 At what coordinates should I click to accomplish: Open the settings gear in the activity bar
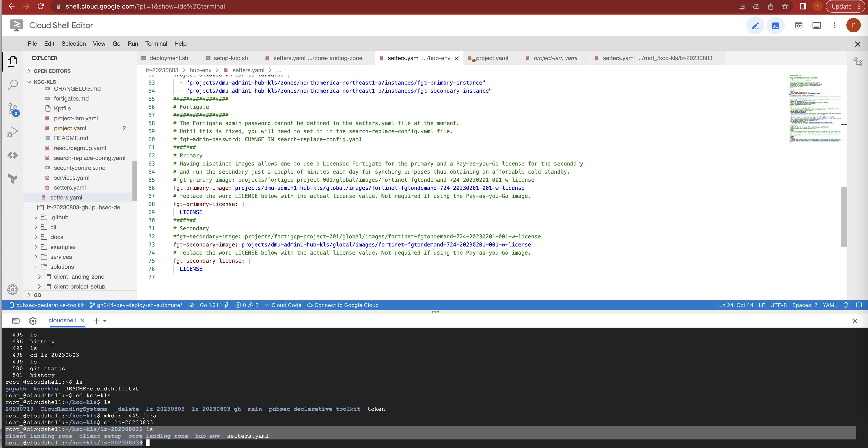(12, 289)
